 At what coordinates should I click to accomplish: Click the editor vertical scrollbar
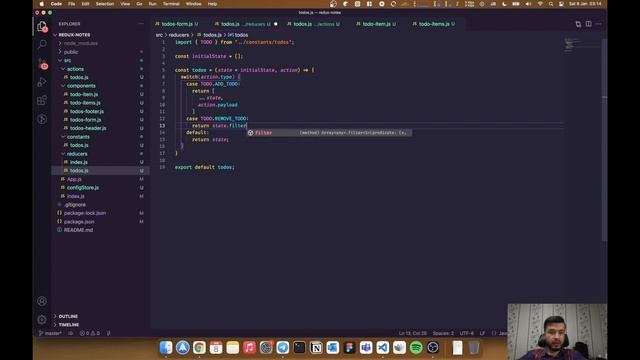[x=604, y=139]
